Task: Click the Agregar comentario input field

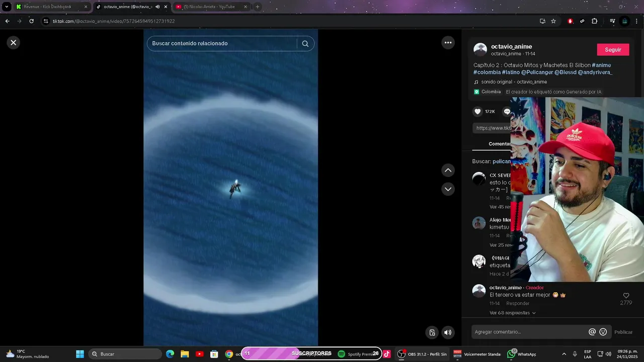Action: (530, 332)
